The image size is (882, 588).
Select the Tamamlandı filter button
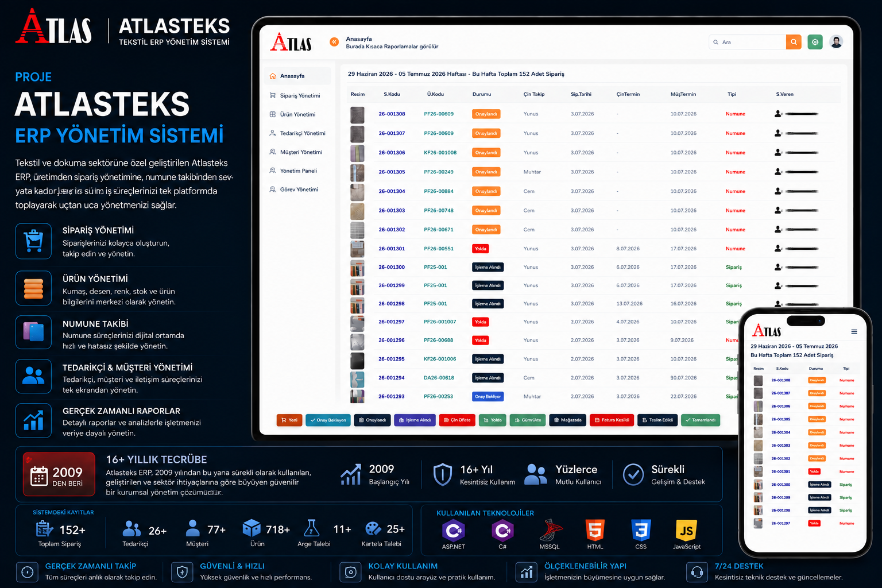pos(701,420)
